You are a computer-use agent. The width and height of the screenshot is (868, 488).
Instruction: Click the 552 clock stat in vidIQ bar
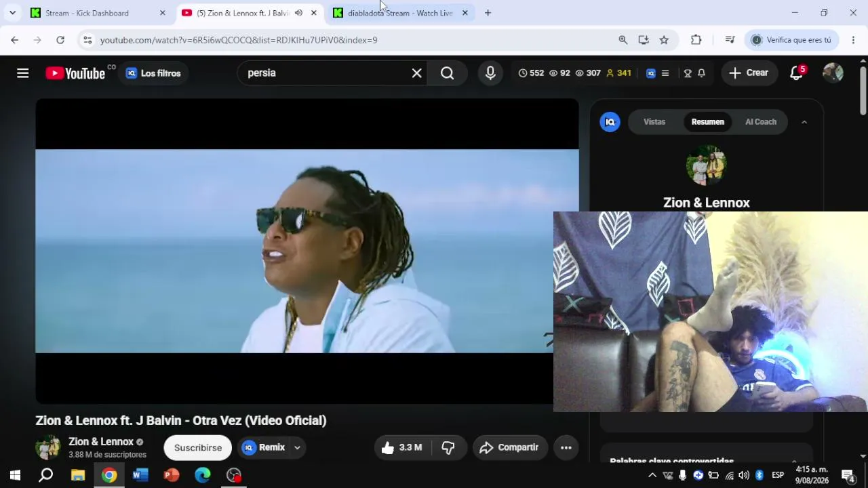click(531, 73)
